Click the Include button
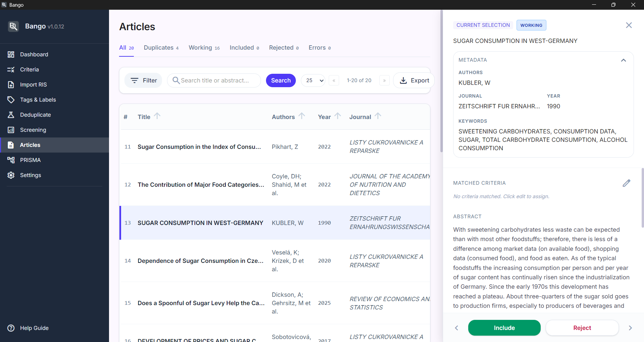Viewport: 644px width, 342px height. click(x=504, y=328)
